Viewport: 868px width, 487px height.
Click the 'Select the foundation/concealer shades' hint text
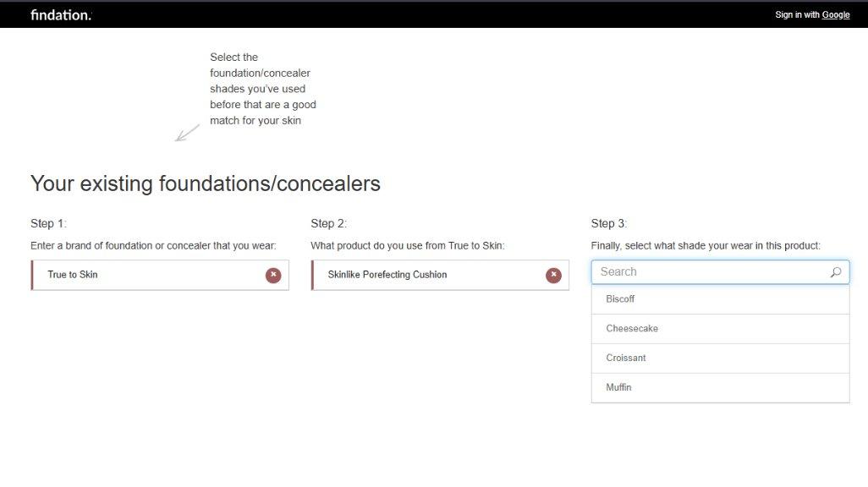pyautogui.click(x=262, y=89)
